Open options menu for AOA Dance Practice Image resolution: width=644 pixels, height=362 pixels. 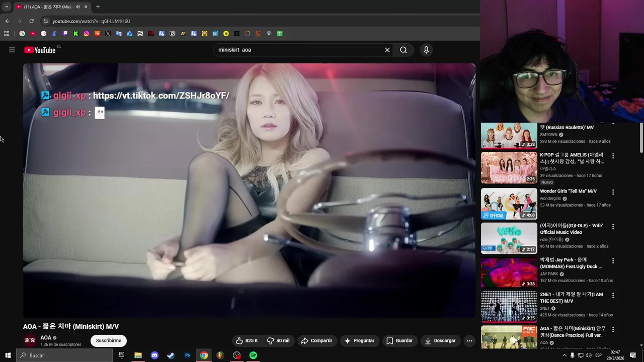(613, 329)
